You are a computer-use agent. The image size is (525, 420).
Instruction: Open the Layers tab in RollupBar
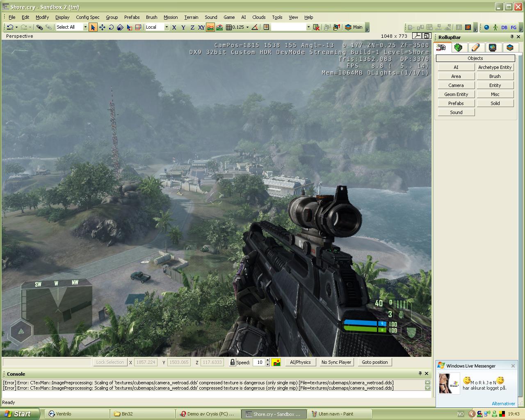510,48
